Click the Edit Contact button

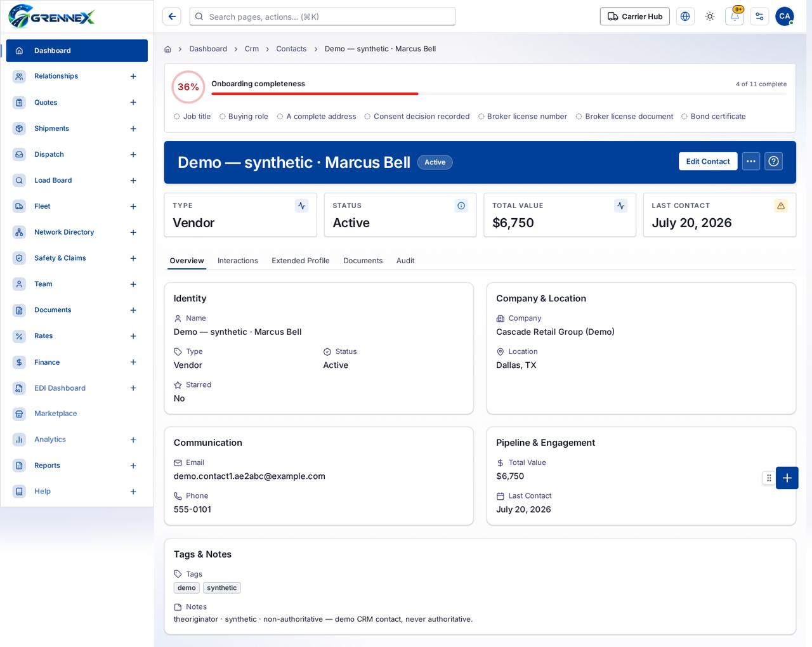[708, 161]
